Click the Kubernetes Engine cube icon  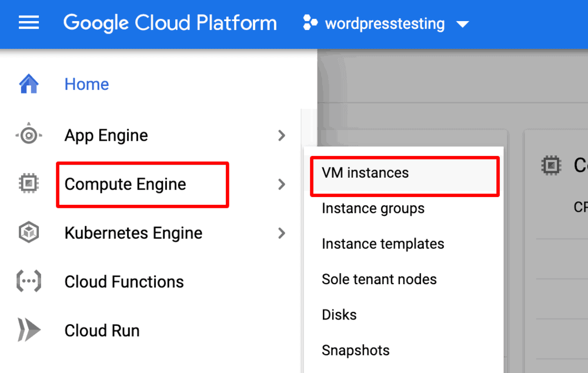pyautogui.click(x=29, y=233)
